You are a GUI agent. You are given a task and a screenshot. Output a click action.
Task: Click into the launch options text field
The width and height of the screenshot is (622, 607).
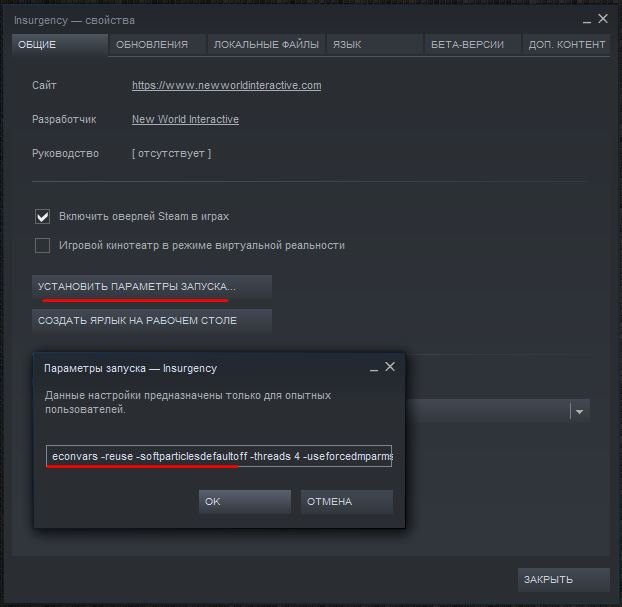[219, 456]
